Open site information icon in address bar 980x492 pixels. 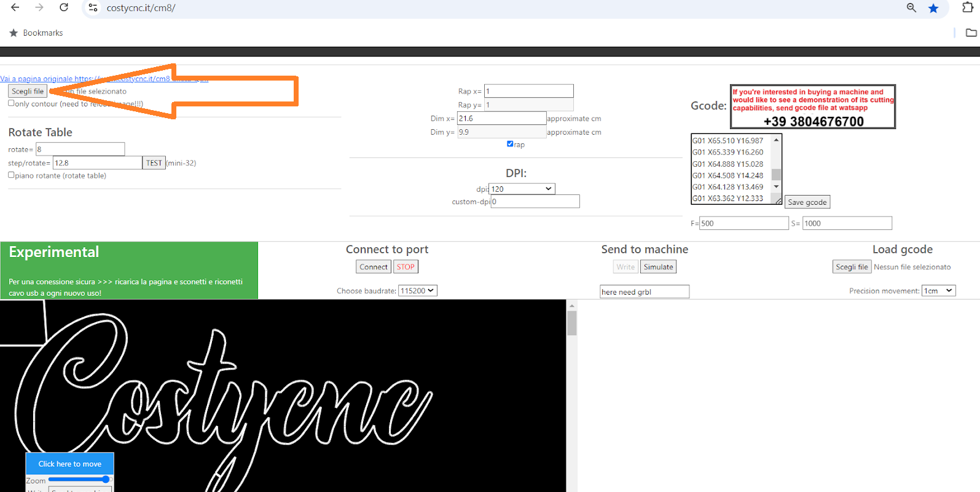(x=93, y=7)
